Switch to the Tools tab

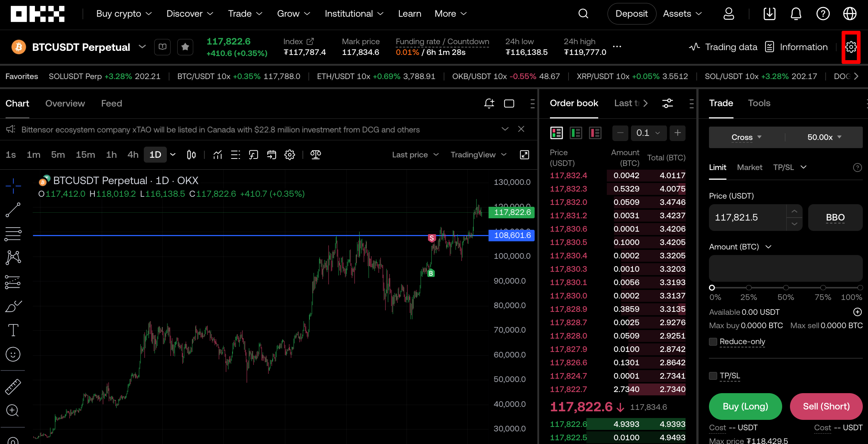(x=759, y=103)
